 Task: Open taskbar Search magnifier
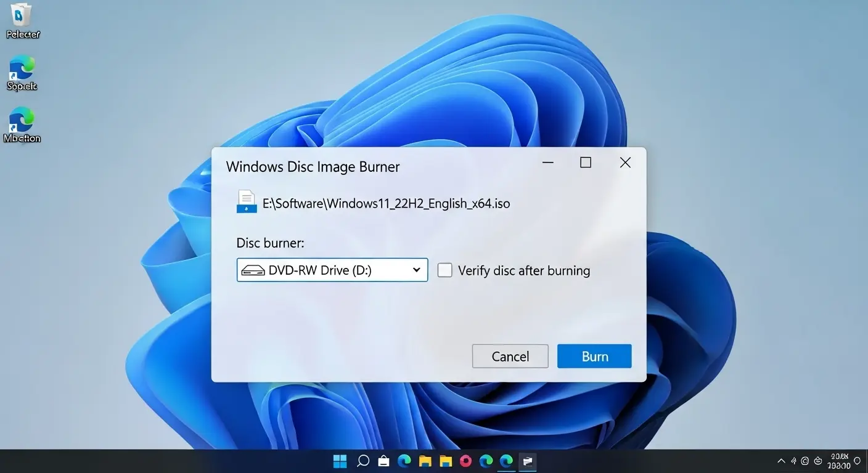click(363, 461)
